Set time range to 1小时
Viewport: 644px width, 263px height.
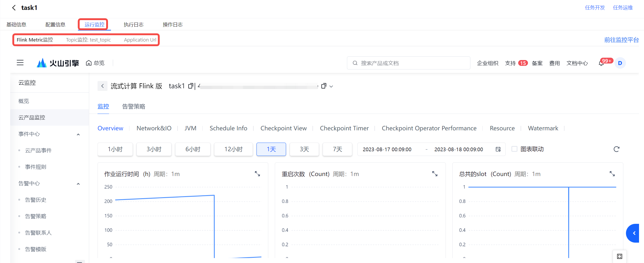(x=115, y=149)
